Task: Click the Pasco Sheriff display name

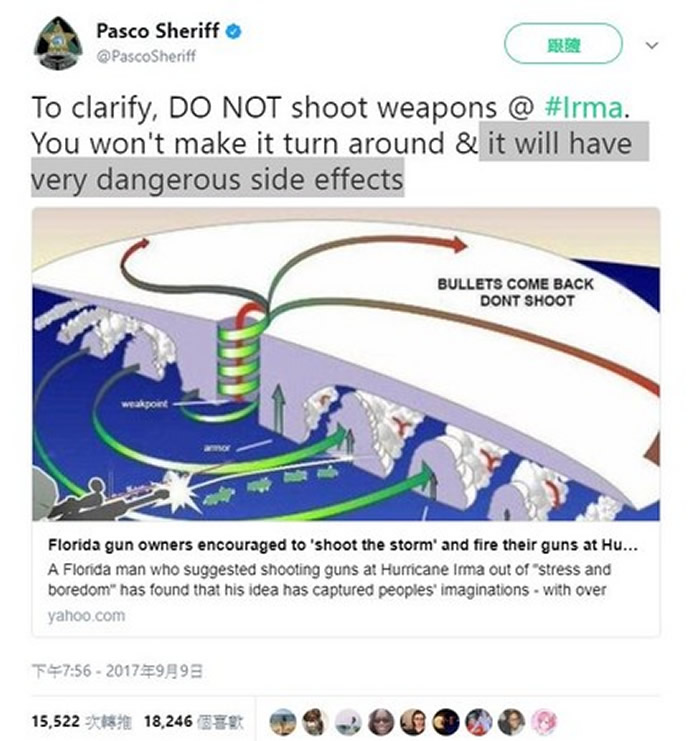Action: (x=158, y=31)
